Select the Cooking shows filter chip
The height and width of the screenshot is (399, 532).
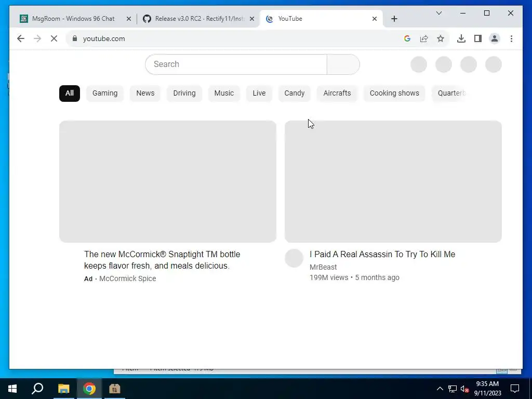coord(394,94)
